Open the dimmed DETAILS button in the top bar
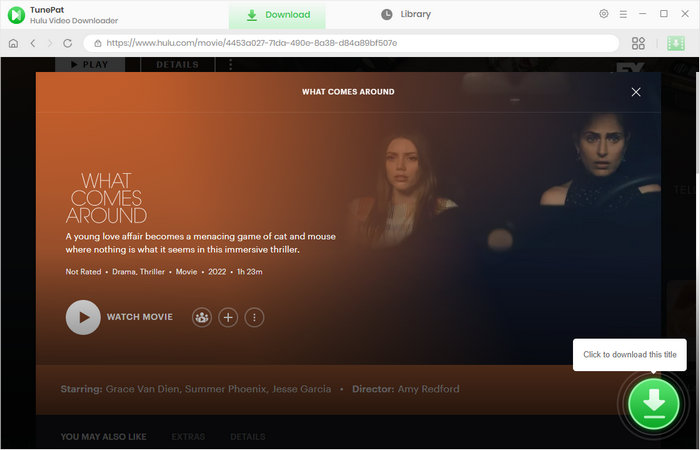This screenshot has height=450, width=700. point(177,64)
